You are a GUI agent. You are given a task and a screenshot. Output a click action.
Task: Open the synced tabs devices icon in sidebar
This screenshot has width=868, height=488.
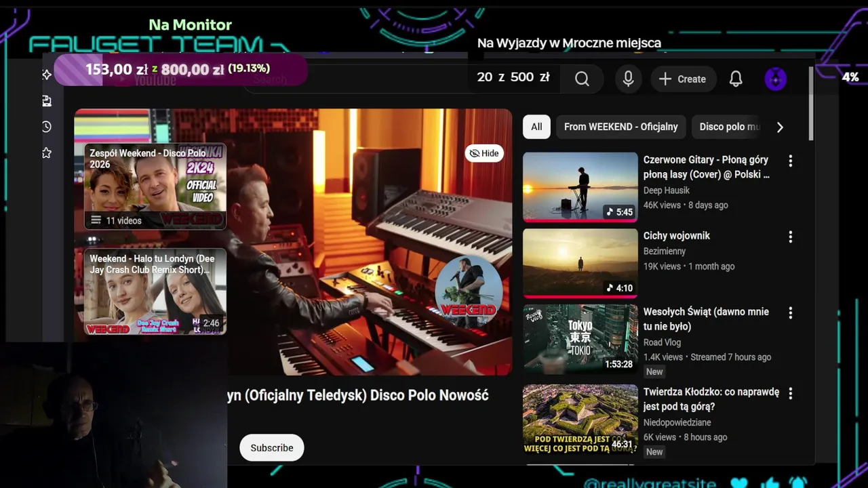click(x=47, y=101)
